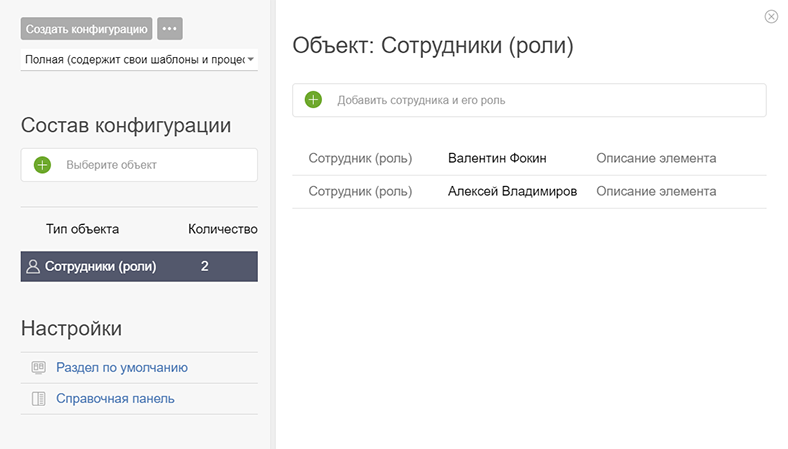Open the Справочная панель link
788x449 pixels.
pos(115,399)
